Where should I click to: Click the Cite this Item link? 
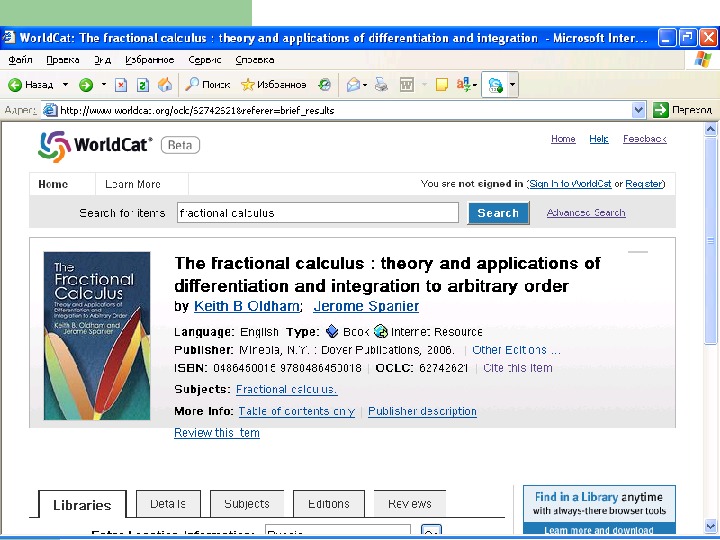coord(518,368)
